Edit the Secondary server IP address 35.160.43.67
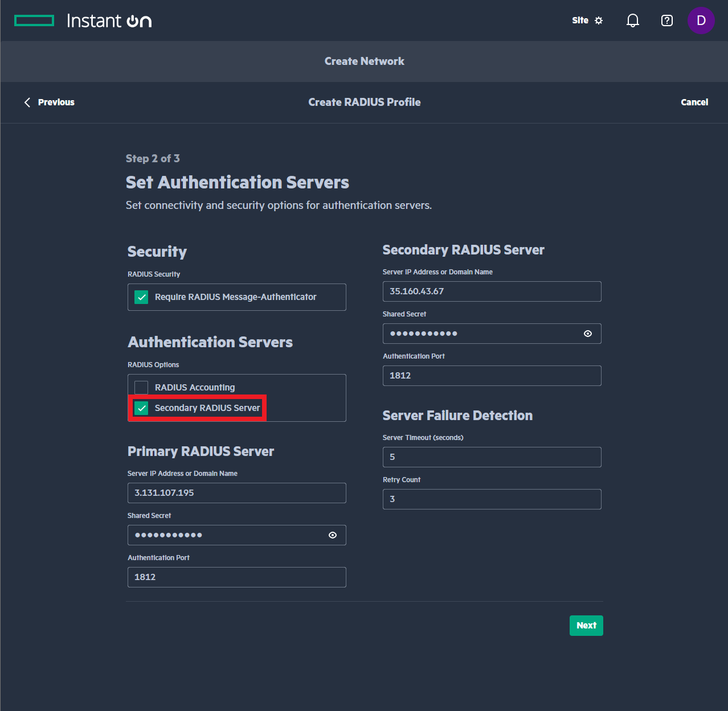The width and height of the screenshot is (728, 711). (x=492, y=291)
